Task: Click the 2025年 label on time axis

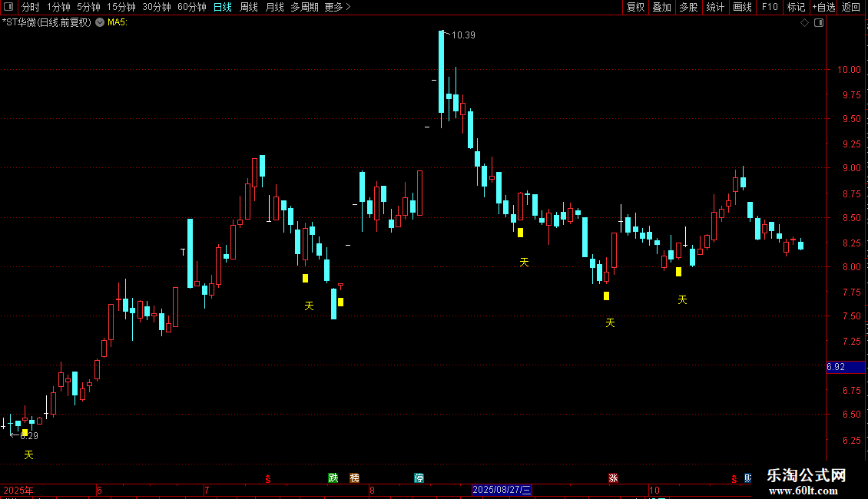Action: (x=18, y=490)
